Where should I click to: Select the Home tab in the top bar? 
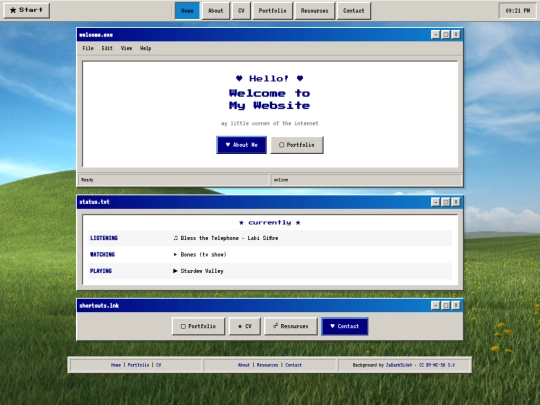pos(187,11)
